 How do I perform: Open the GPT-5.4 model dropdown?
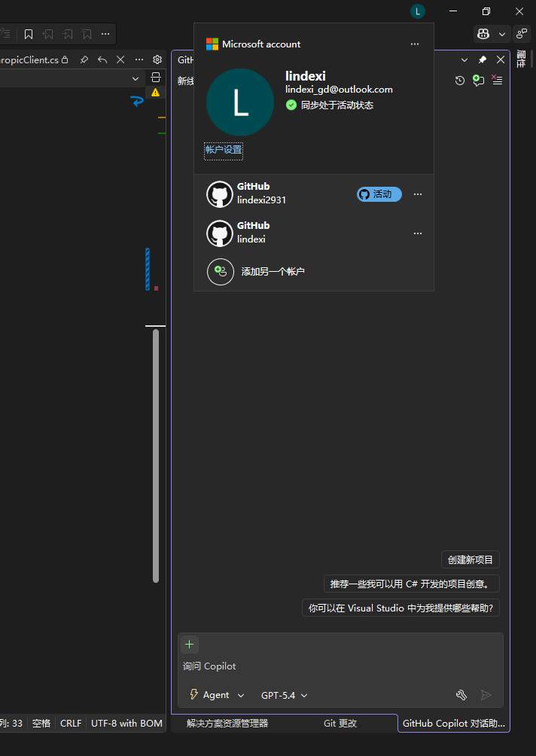pos(285,695)
